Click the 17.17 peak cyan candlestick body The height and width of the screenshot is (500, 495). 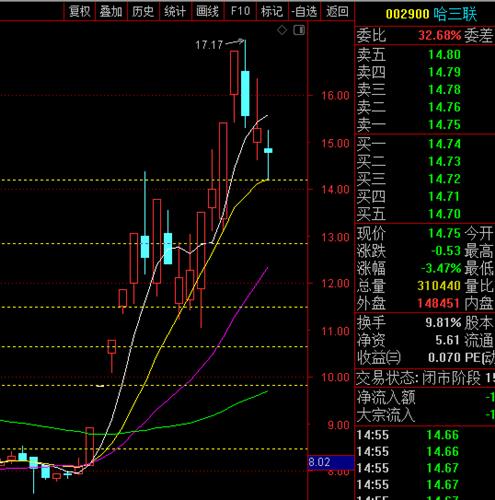click(245, 93)
